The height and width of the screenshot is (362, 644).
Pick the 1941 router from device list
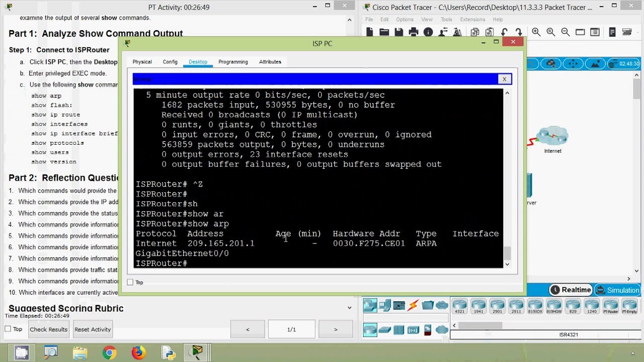(x=478, y=306)
